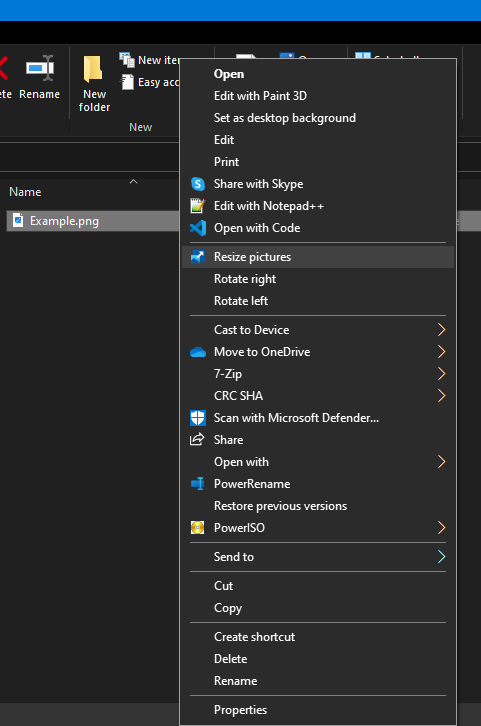
Task: Choose Set as desktop background
Action: coord(318,118)
